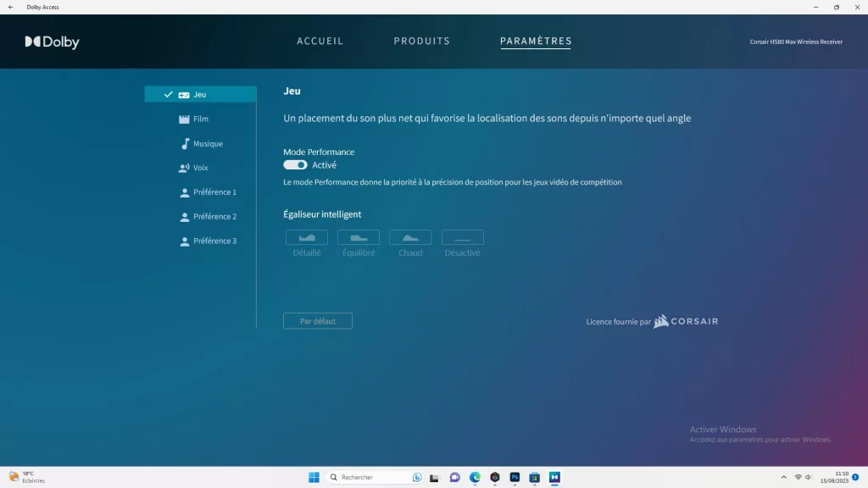Choose the Musique profile
868x488 pixels.
200,143
